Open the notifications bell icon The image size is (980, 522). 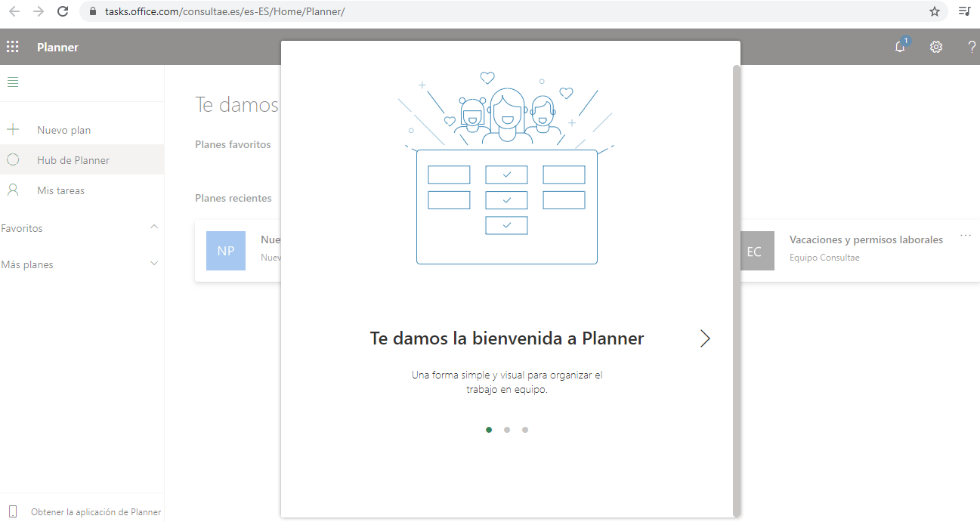[900, 47]
